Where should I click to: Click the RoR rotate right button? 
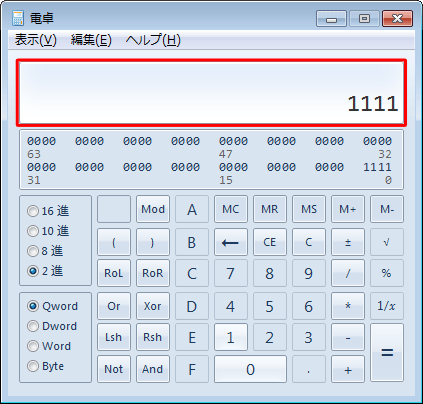tap(153, 273)
